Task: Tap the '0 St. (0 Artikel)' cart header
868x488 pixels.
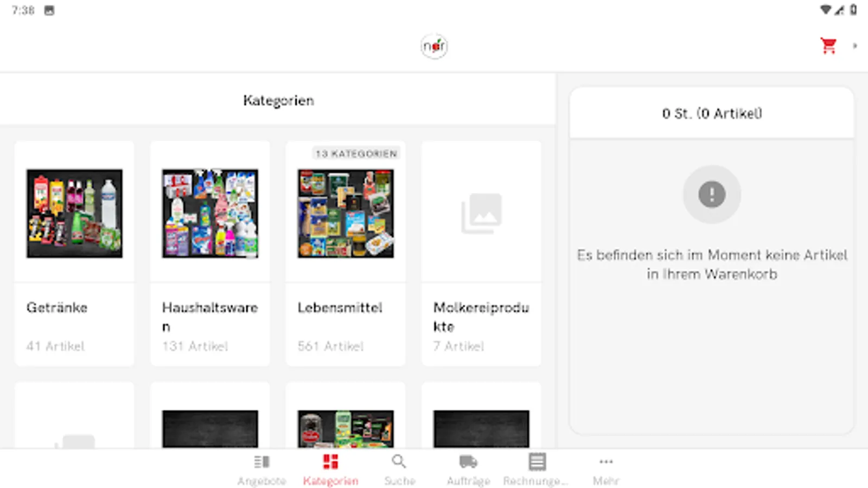Action: pyautogui.click(x=712, y=113)
